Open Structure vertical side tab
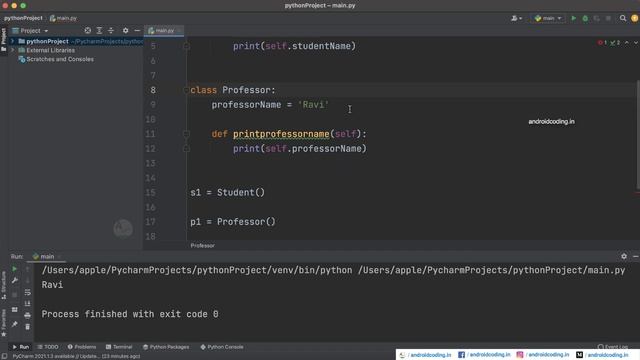The width and height of the screenshot is (640, 360). click(x=4, y=285)
